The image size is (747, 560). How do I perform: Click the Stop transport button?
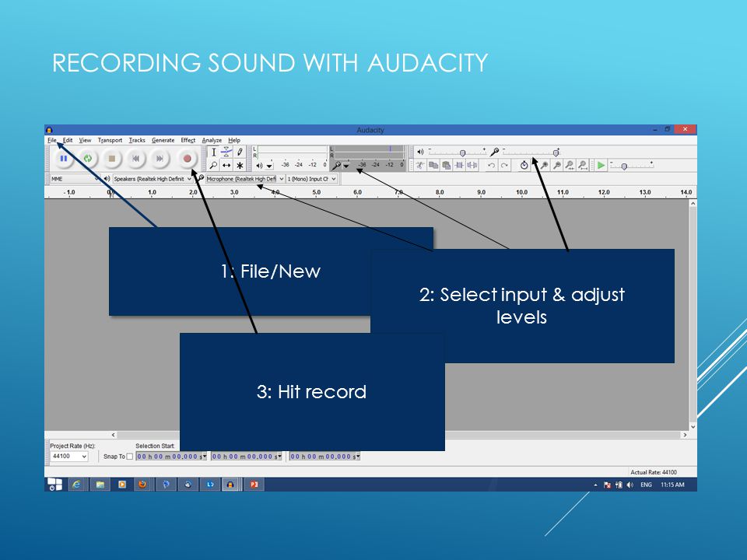point(112,159)
